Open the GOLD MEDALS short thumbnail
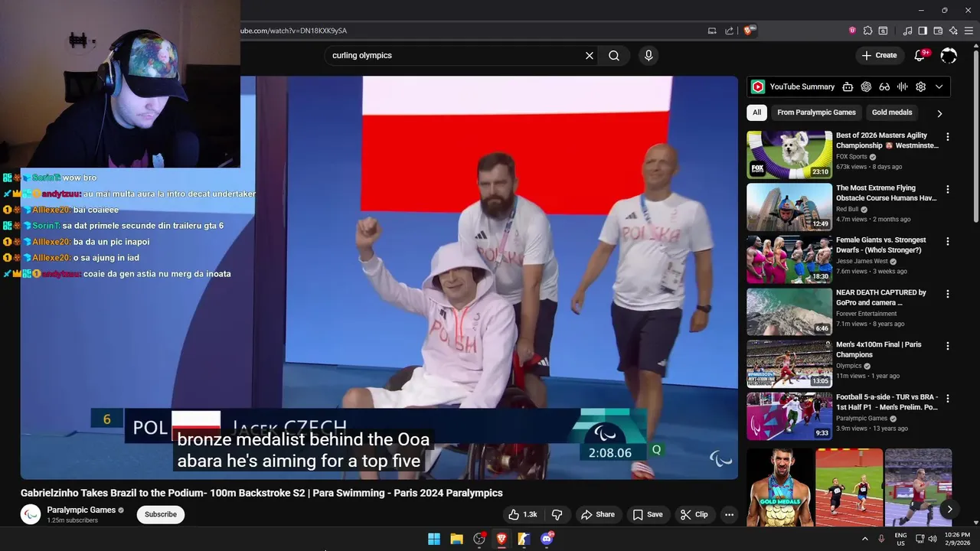Viewport: 980px width, 551px height. click(779, 488)
